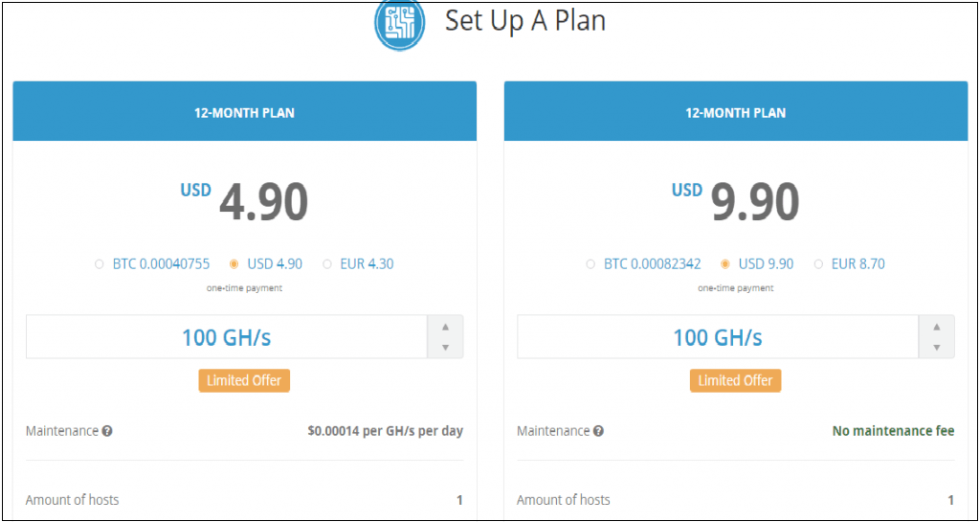Decrease GH/s with down arrow, 4.90 plan
The height and width of the screenshot is (522, 980).
point(446,348)
